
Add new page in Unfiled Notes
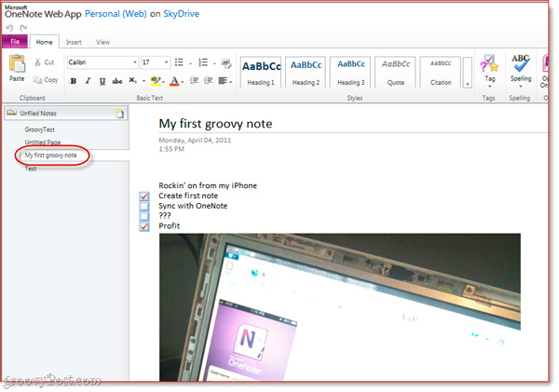pyautogui.click(x=118, y=114)
